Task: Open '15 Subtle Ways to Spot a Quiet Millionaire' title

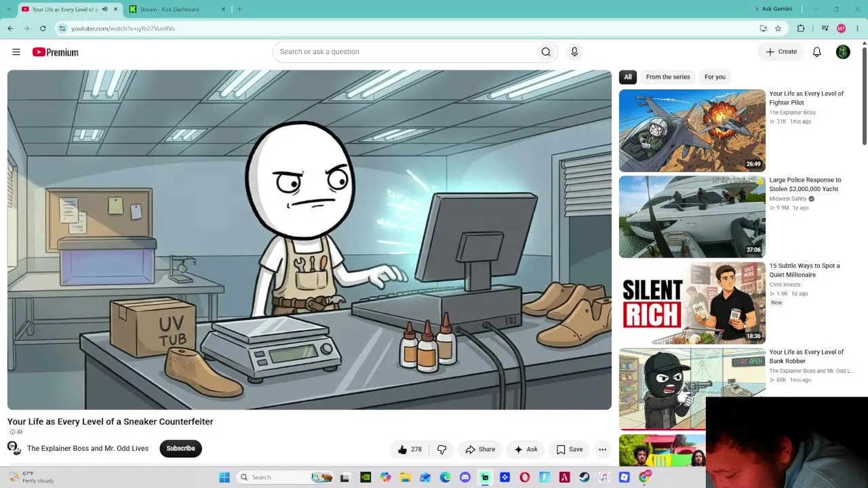Action: pyautogui.click(x=804, y=270)
